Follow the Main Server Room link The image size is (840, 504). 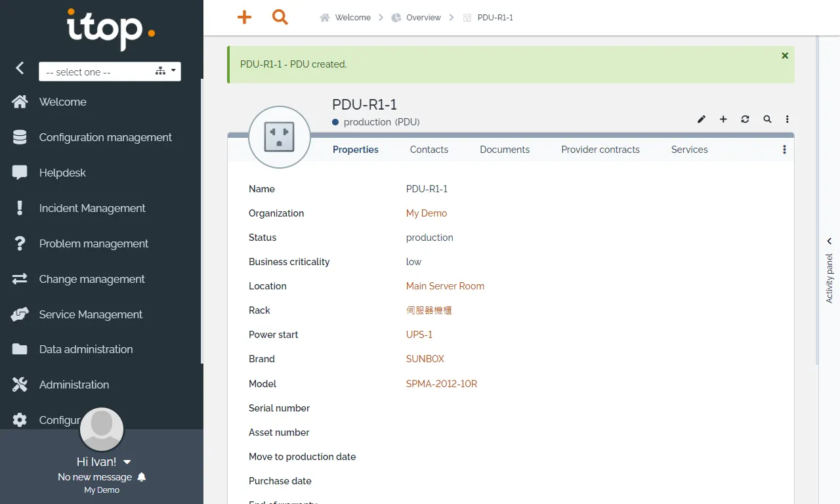445,286
